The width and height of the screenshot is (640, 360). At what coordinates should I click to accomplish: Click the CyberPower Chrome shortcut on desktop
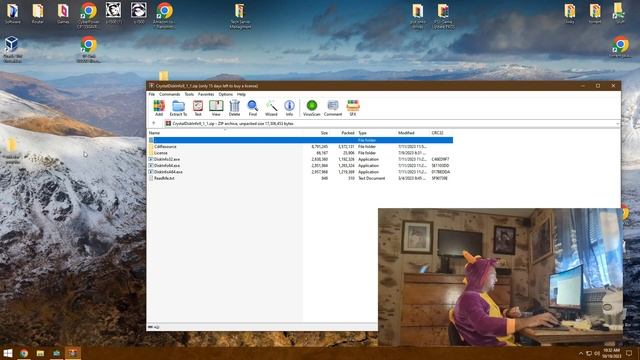coord(88,16)
